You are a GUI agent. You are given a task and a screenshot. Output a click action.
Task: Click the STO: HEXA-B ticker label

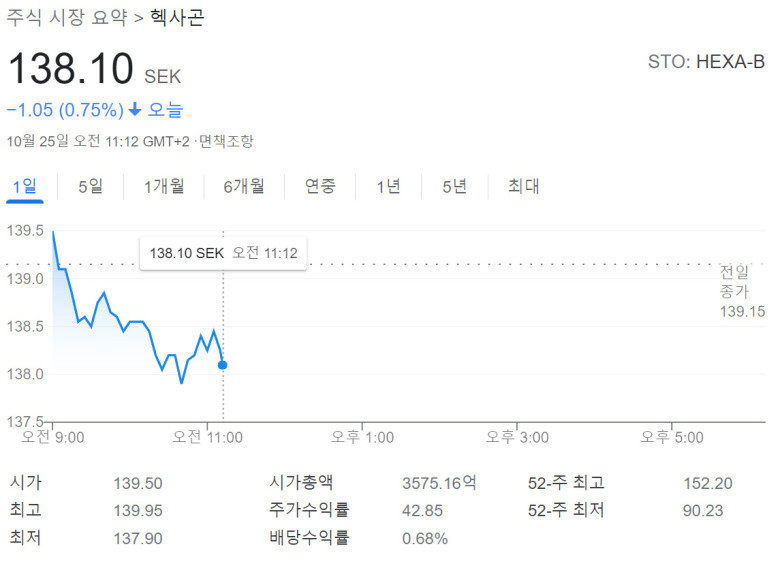[706, 62]
